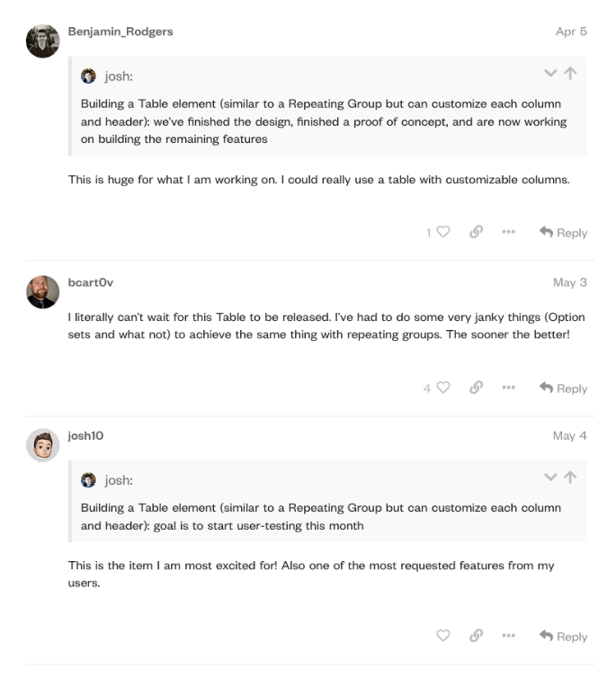This screenshot has width=616, height=687.
Task: Reply to Benjamin_Rodgers' post
Action: coord(563,233)
